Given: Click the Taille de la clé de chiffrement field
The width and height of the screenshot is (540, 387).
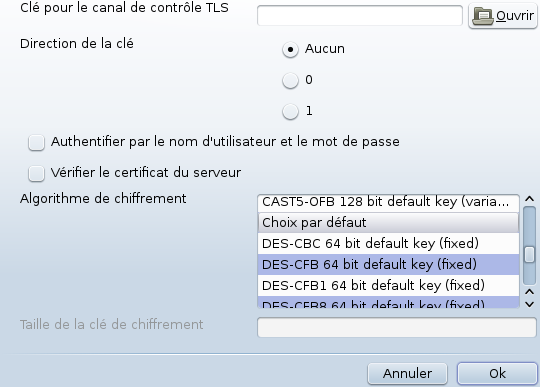Looking at the screenshot, I should 397,327.
